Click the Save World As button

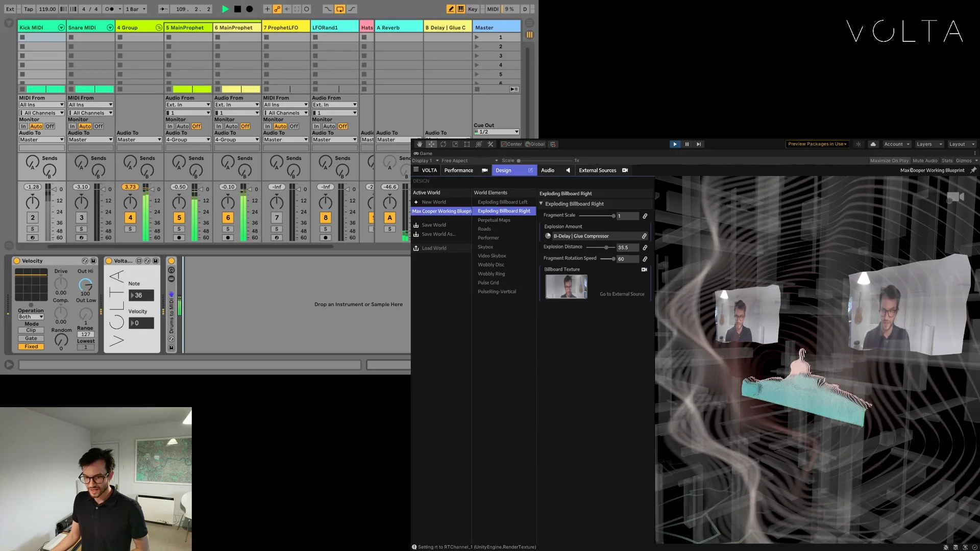(437, 234)
